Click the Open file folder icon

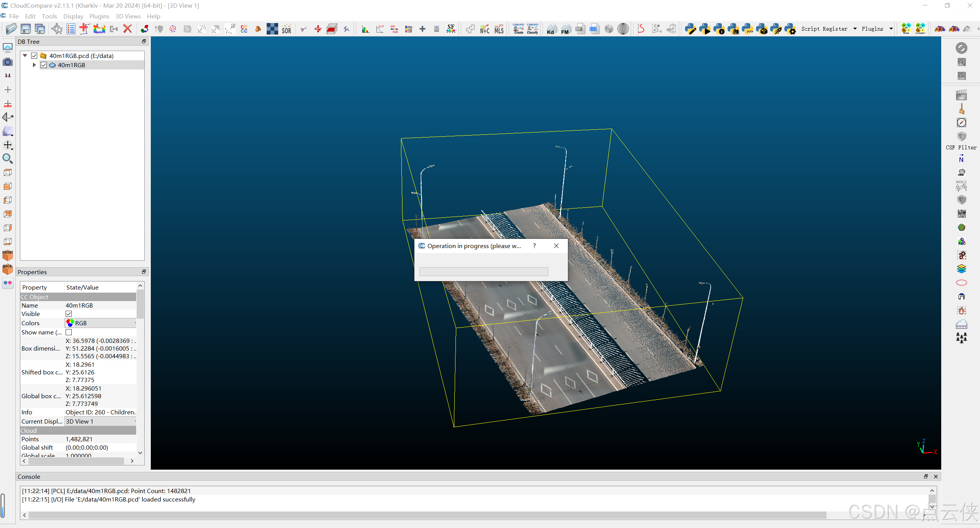pos(11,29)
